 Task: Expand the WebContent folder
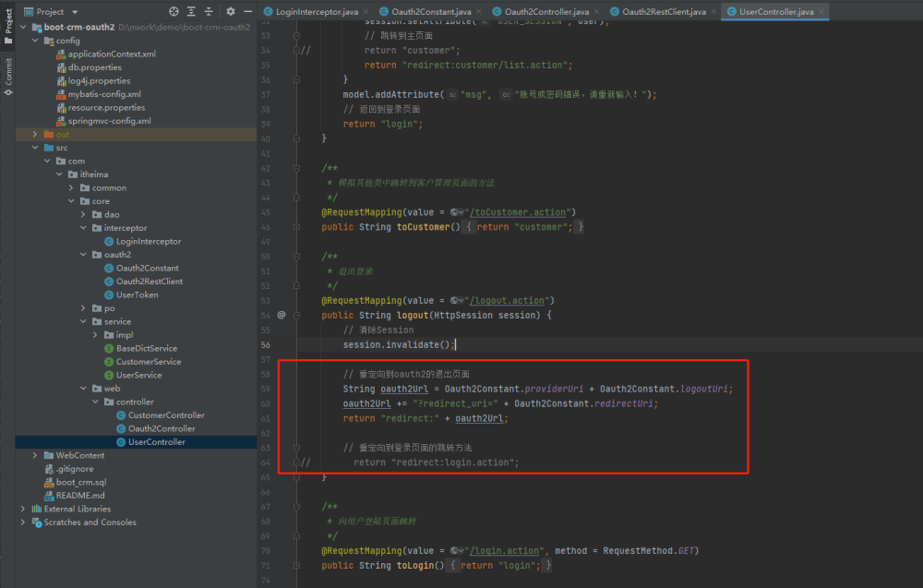click(35, 455)
